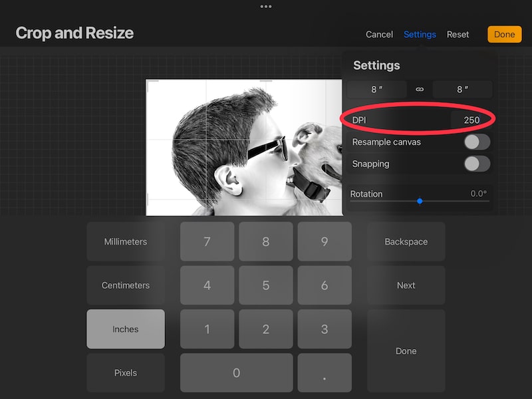Switch units to Pixels

point(125,372)
